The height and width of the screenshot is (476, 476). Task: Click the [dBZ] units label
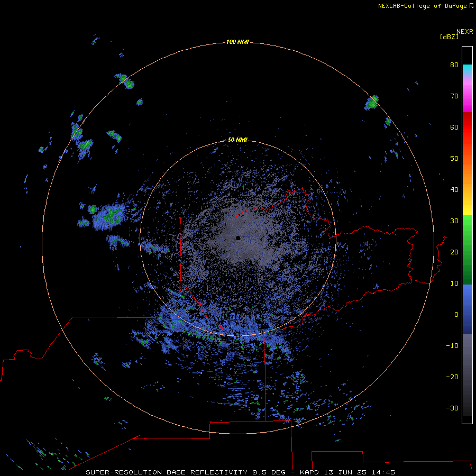coord(449,37)
